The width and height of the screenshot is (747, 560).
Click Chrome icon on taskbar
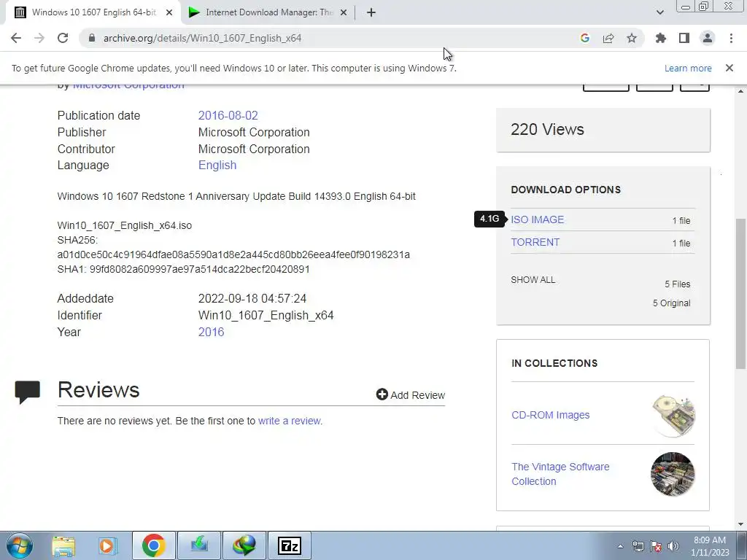(153, 545)
